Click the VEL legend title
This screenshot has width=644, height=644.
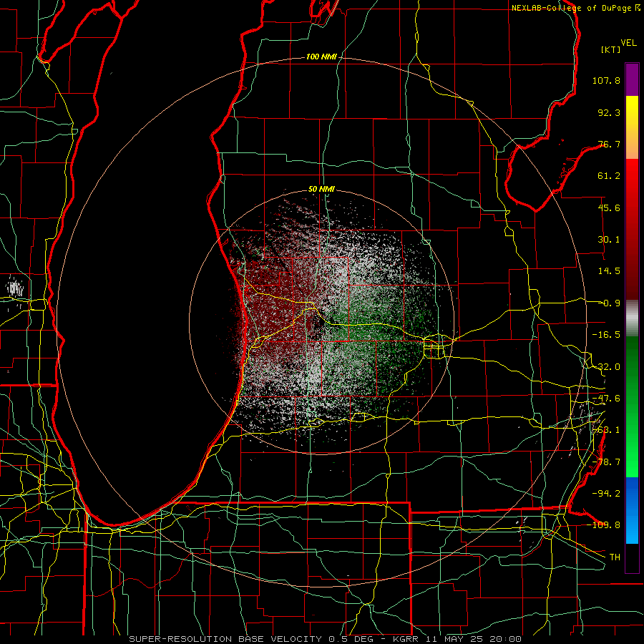tap(628, 43)
